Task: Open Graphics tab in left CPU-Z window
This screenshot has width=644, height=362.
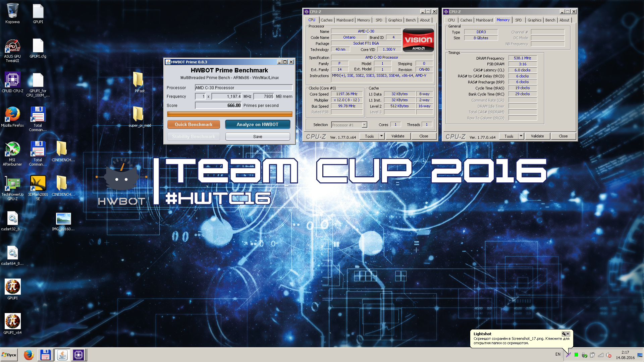Action: click(x=395, y=20)
